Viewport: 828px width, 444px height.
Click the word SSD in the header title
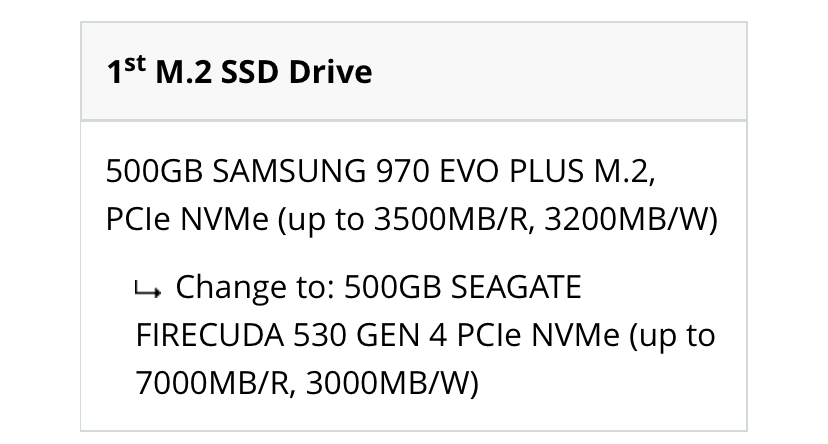tap(249, 71)
